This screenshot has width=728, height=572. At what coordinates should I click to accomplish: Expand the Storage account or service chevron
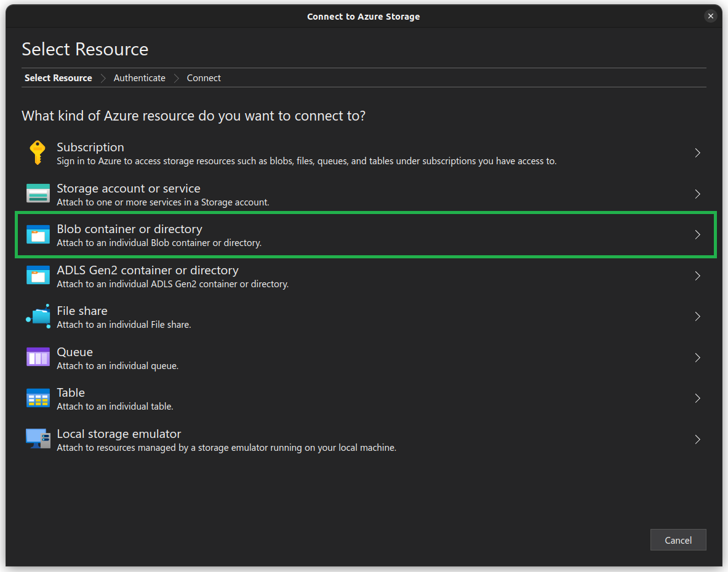(x=697, y=194)
